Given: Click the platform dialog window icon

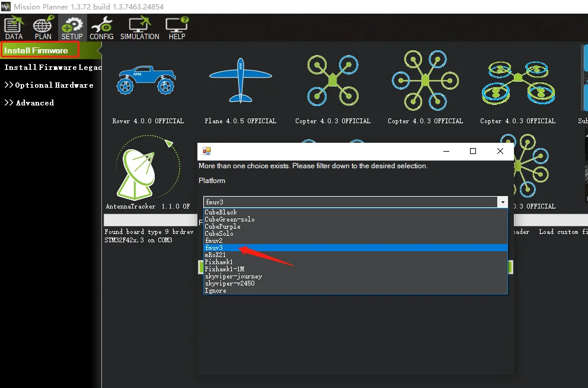Looking at the screenshot, I should [x=207, y=151].
